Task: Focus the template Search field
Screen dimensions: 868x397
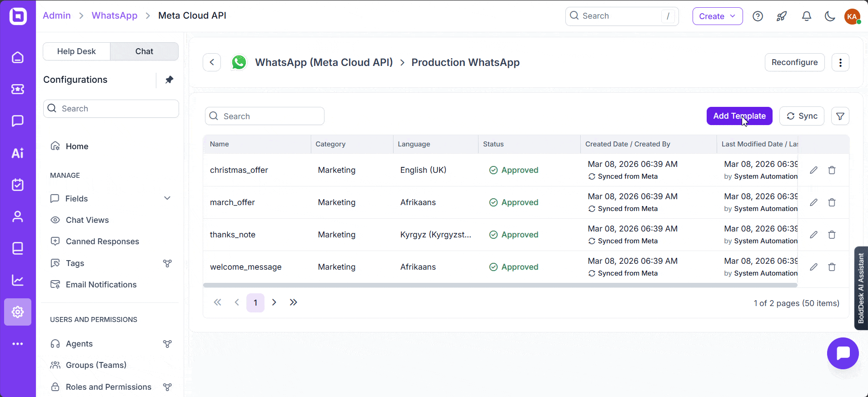Action: (264, 116)
